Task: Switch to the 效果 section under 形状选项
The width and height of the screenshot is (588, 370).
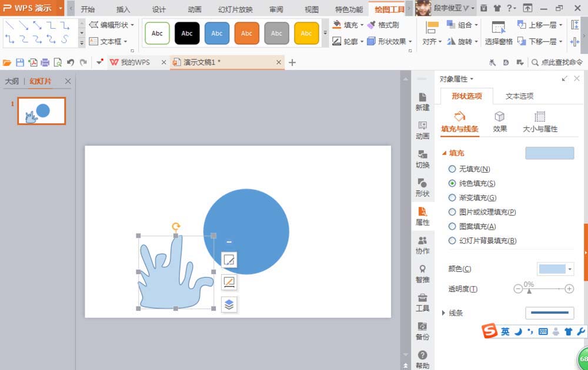Action: pos(500,123)
